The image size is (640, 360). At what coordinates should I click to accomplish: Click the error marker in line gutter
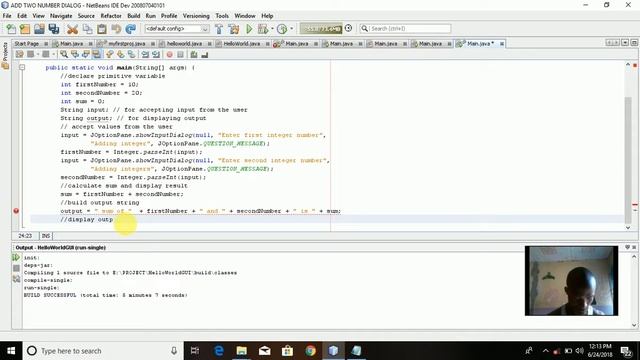pyautogui.click(x=16, y=211)
